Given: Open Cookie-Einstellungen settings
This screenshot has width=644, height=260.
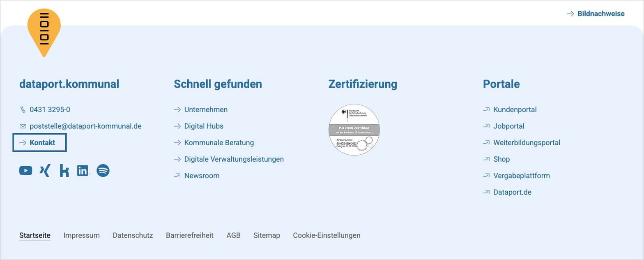Looking at the screenshot, I should tap(327, 236).
